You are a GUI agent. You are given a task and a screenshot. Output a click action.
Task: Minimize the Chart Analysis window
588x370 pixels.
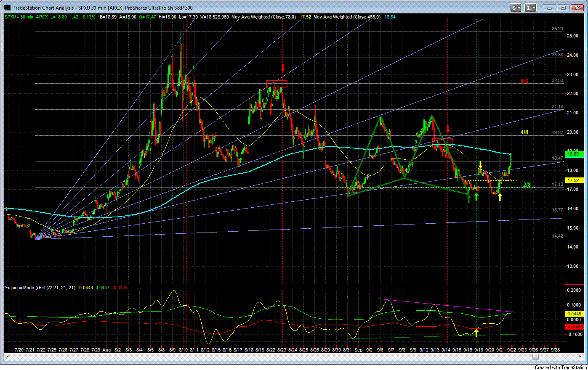coord(548,8)
